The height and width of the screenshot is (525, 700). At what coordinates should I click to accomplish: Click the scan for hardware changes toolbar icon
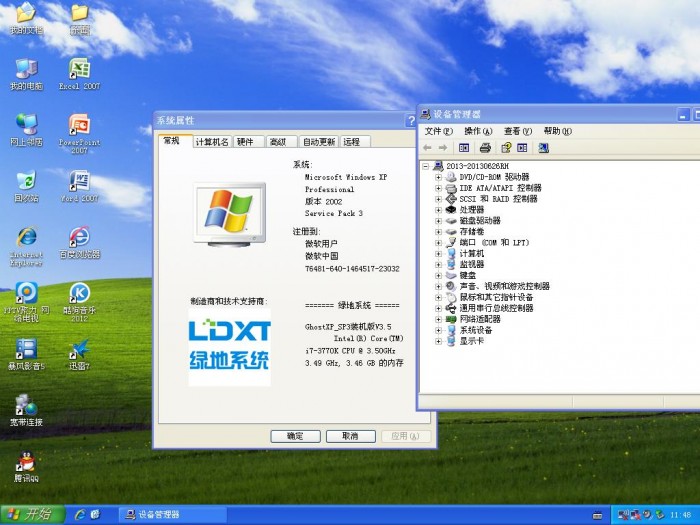[543, 148]
